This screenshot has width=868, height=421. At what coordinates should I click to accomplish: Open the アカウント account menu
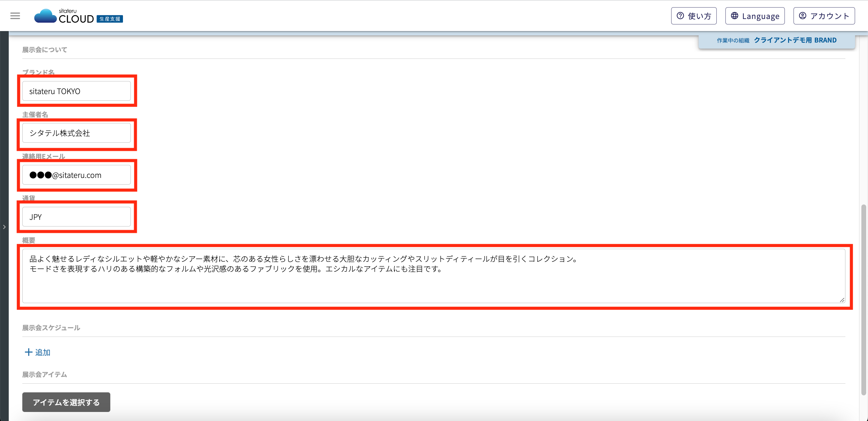coord(824,16)
